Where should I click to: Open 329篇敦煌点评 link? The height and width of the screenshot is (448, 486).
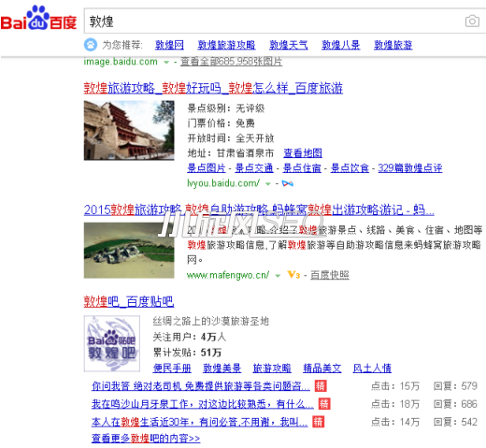[x=410, y=168]
